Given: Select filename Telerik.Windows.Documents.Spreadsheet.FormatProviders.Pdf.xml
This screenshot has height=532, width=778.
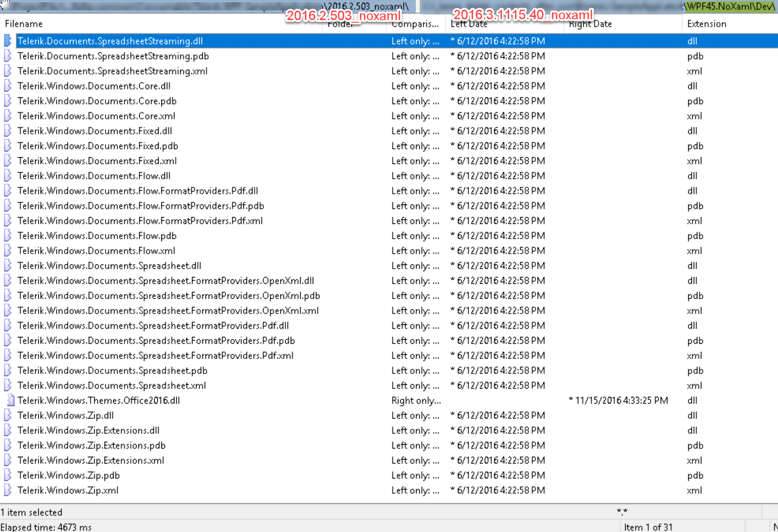Looking at the screenshot, I should point(156,355).
